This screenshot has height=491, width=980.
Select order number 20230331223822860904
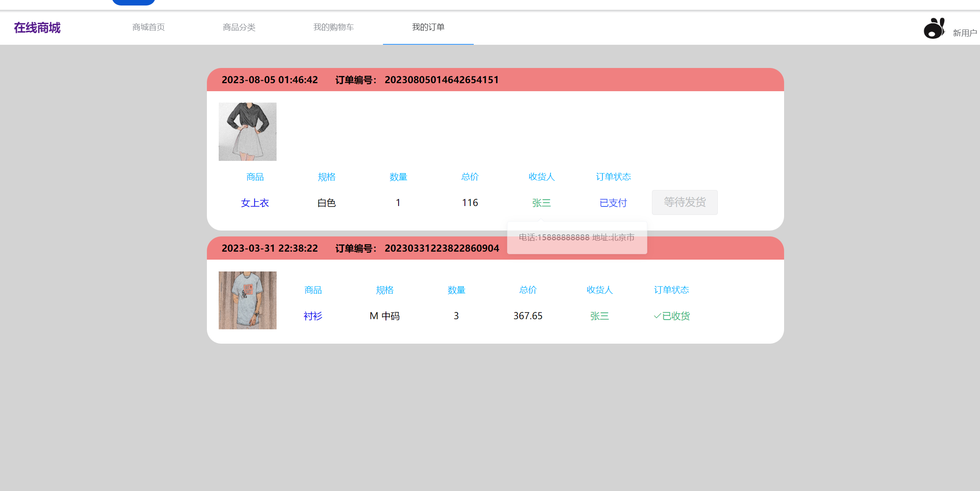tap(442, 248)
